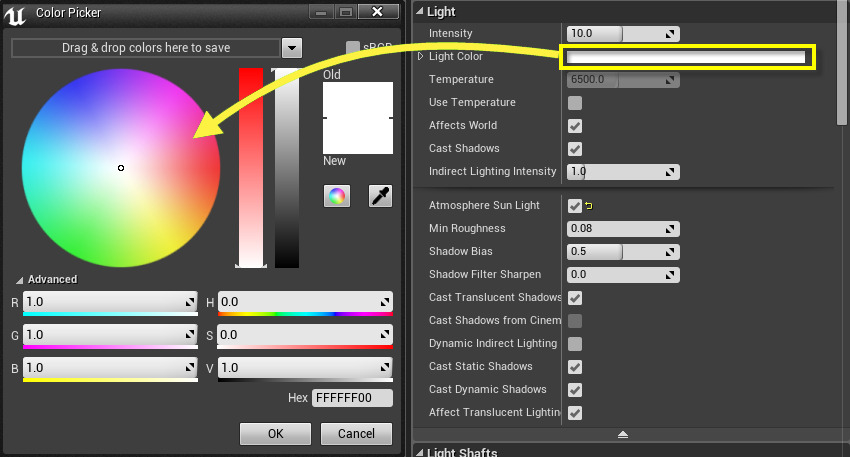
Task: Click the spin arrow in Shadow Filter Sharpen
Action: tap(670, 275)
